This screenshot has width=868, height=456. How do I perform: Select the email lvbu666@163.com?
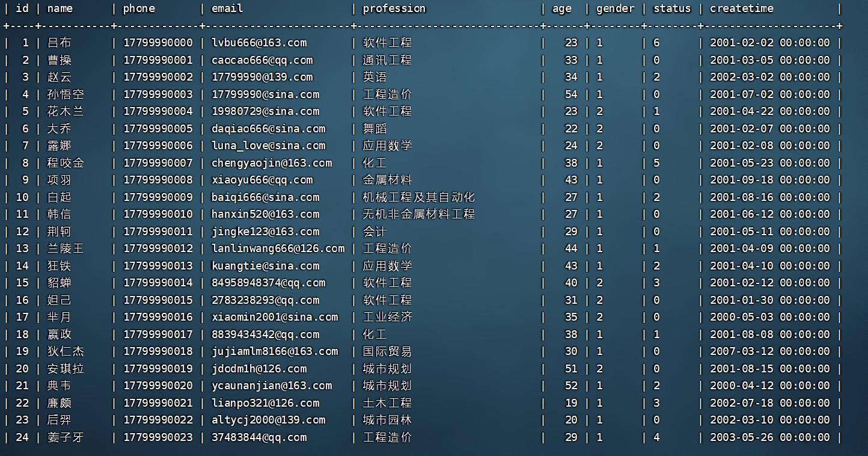point(258,43)
